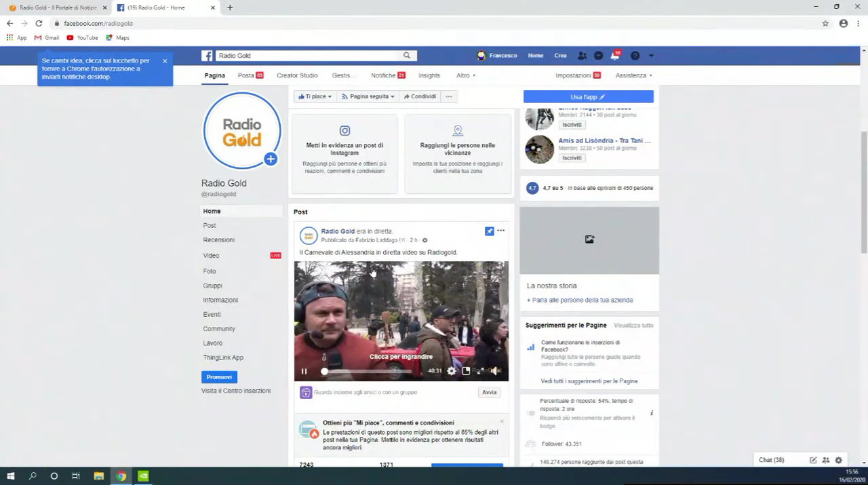Open Community in the left sidebar
This screenshot has width=868, height=485.
(219, 329)
